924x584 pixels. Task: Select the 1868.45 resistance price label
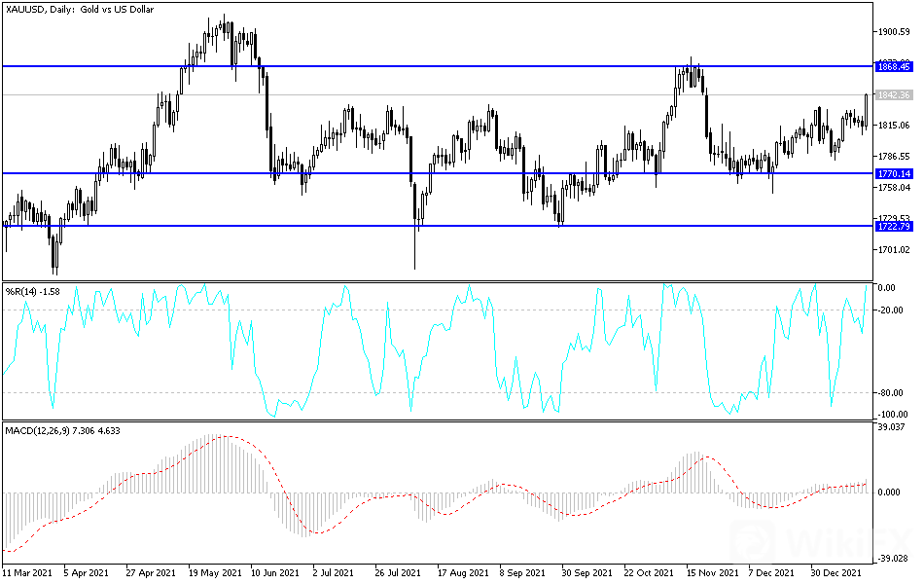[893, 67]
